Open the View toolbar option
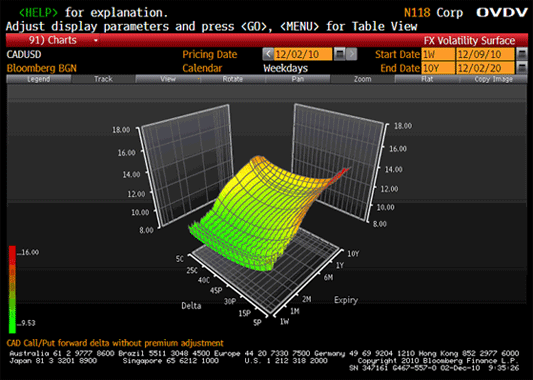 coord(168,79)
